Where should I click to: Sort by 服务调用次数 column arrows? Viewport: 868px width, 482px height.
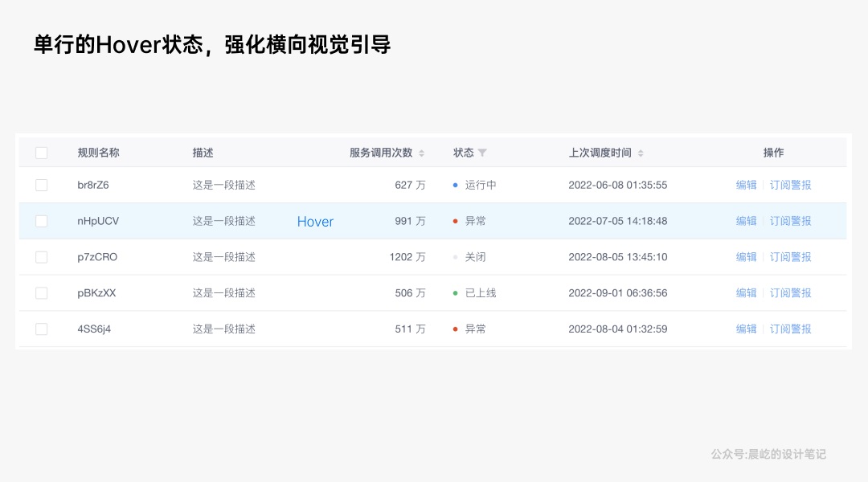click(x=421, y=153)
